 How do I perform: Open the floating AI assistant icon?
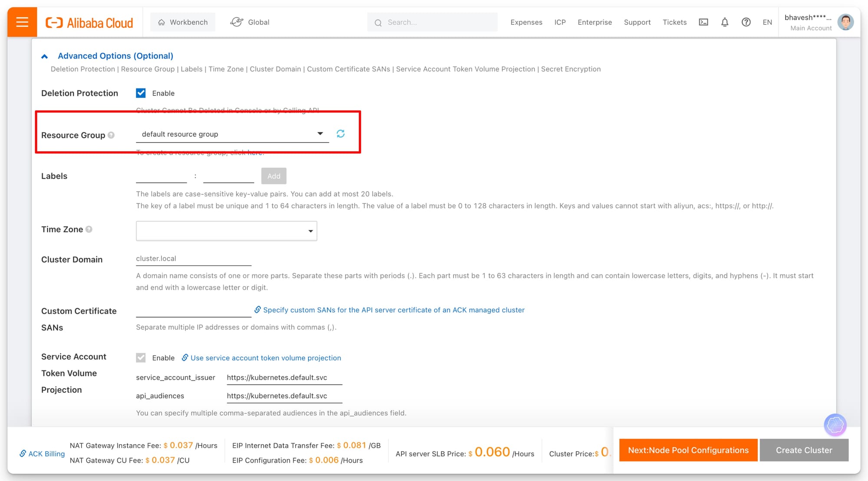[835, 425]
